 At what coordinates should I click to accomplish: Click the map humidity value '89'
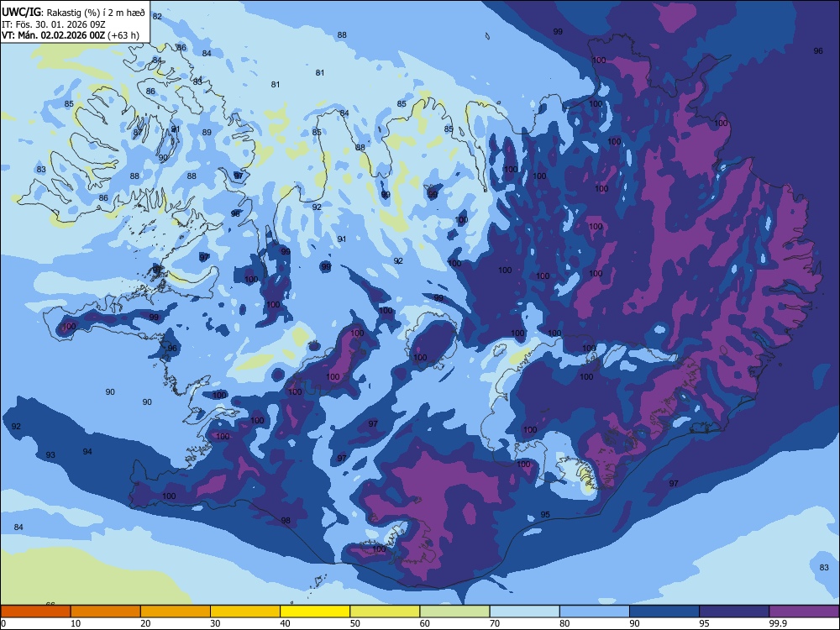(x=207, y=132)
